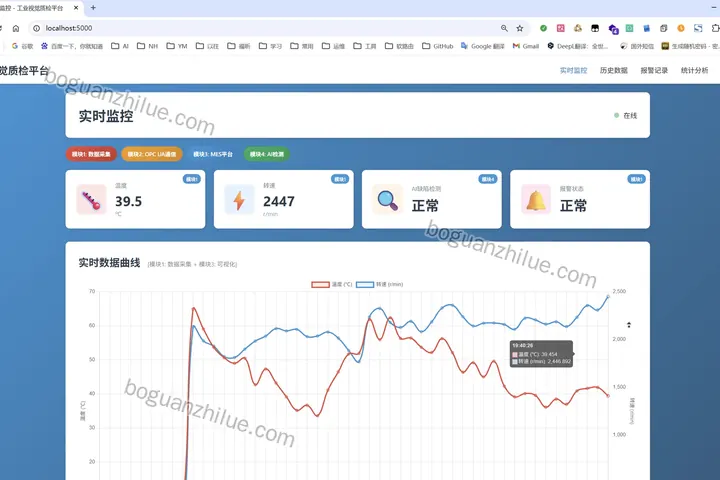Open the site information icon beside localhost:5000

coord(36,28)
